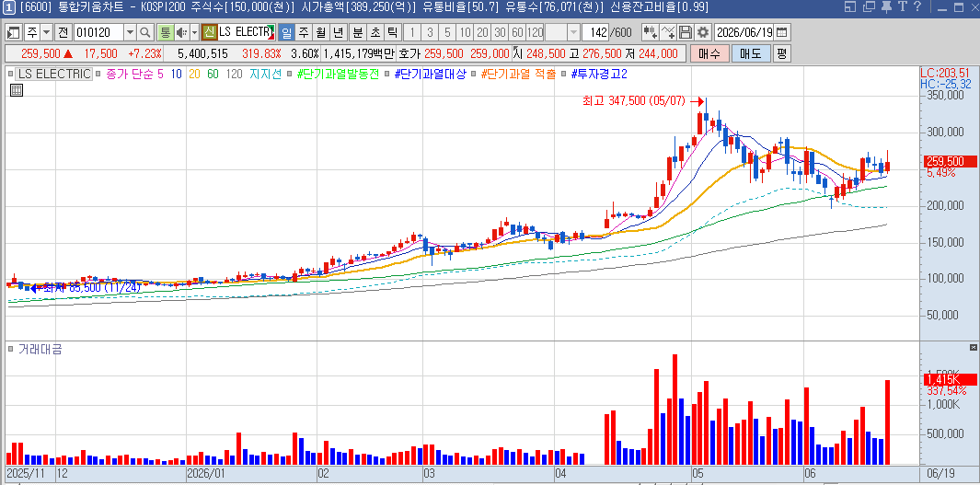Select the 일 daily period

point(286,32)
